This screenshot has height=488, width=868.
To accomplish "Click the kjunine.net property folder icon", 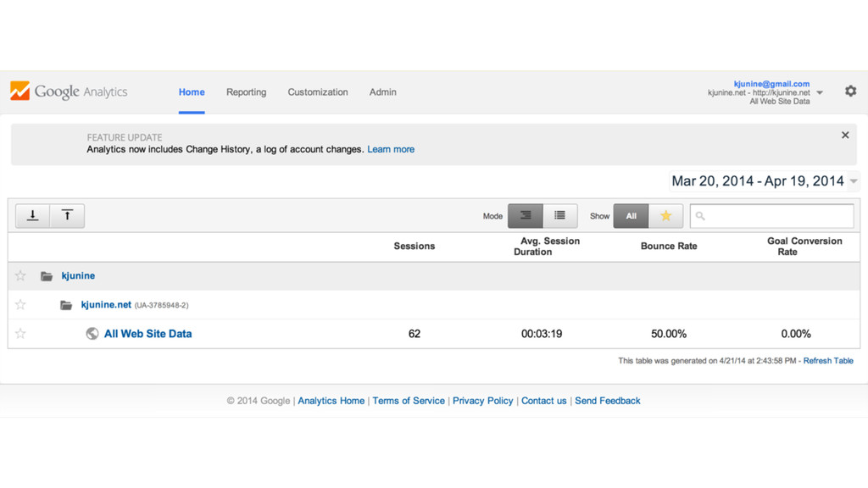I will [x=66, y=305].
